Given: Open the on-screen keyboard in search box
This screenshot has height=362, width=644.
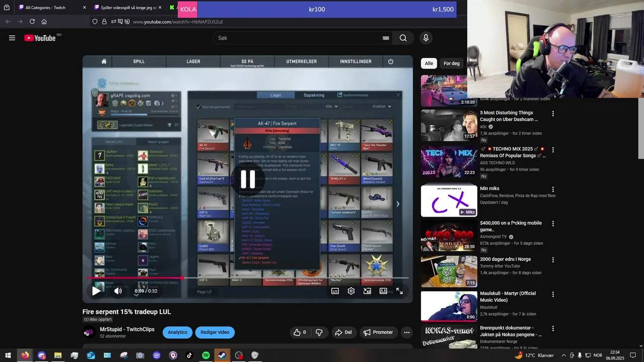Looking at the screenshot, I should point(386,38).
